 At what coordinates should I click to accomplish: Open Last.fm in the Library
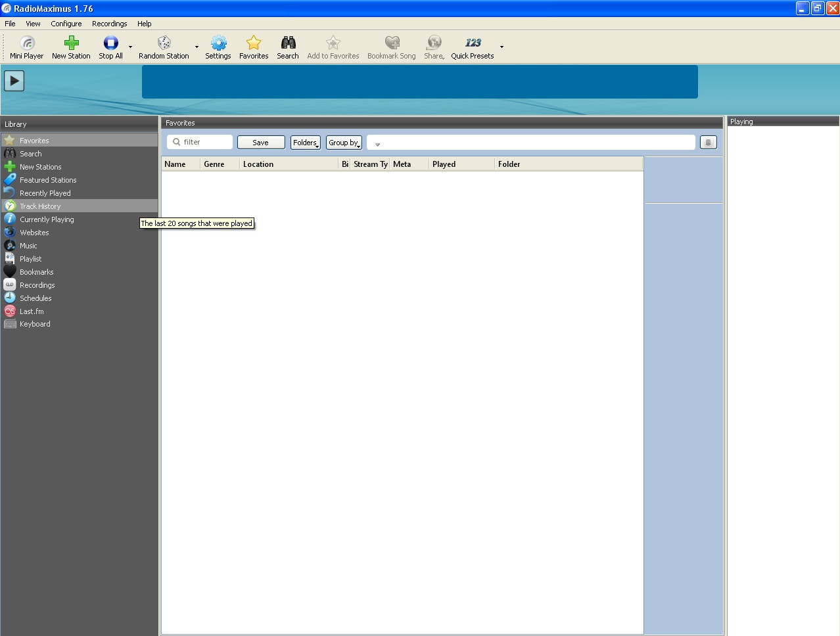(x=79, y=311)
